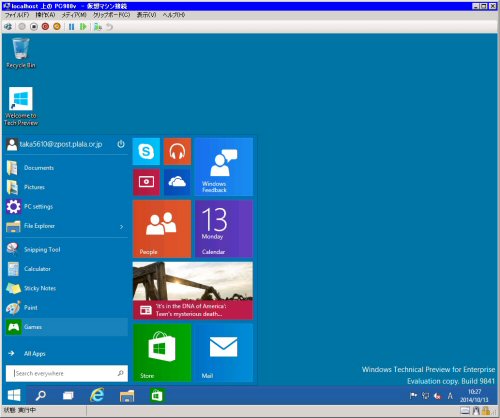Open the ヘルプ(H) menu

click(x=174, y=15)
